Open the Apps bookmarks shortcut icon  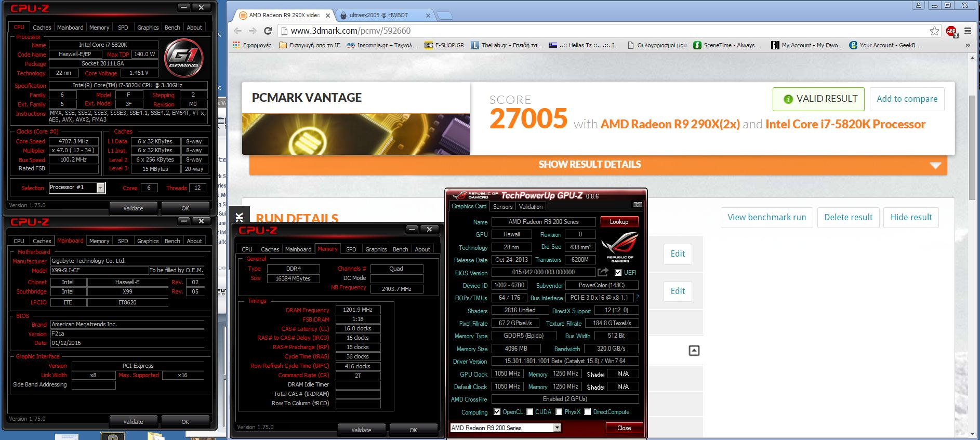[x=237, y=45]
